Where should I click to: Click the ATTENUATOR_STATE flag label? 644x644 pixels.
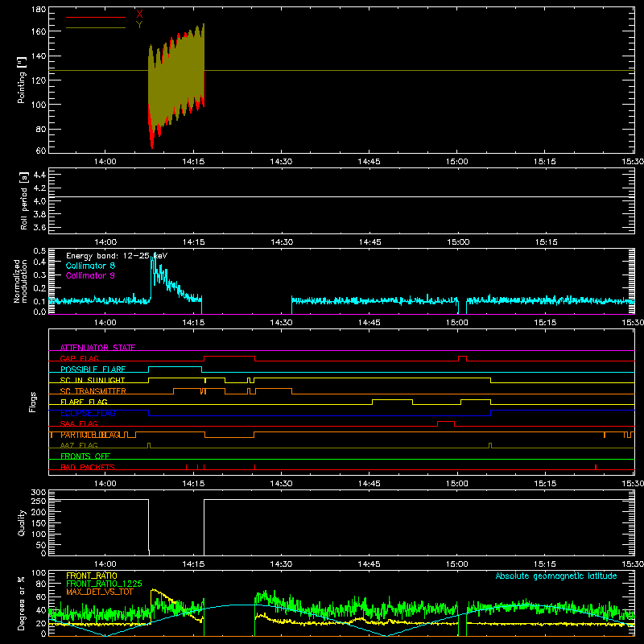pos(97,348)
